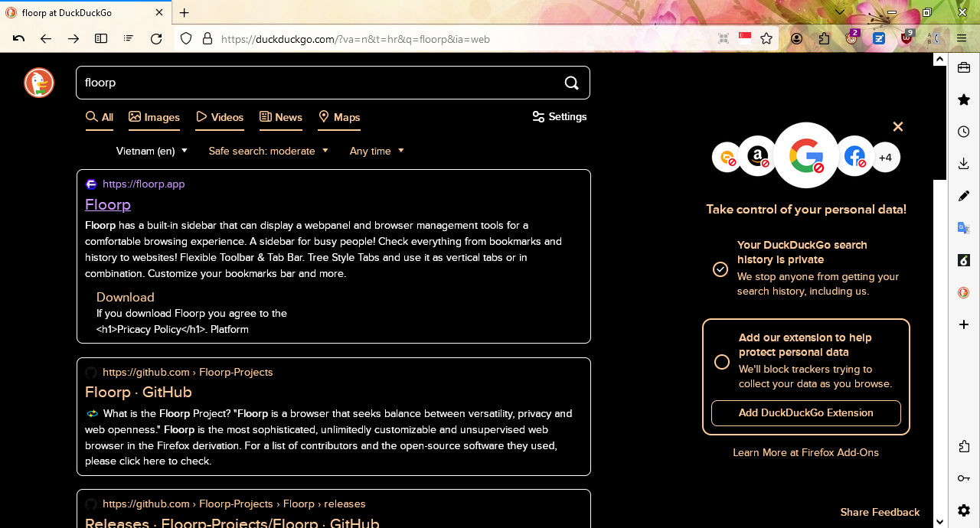Open the sidebar settings gear
Image resolution: width=980 pixels, height=528 pixels.
[964, 510]
